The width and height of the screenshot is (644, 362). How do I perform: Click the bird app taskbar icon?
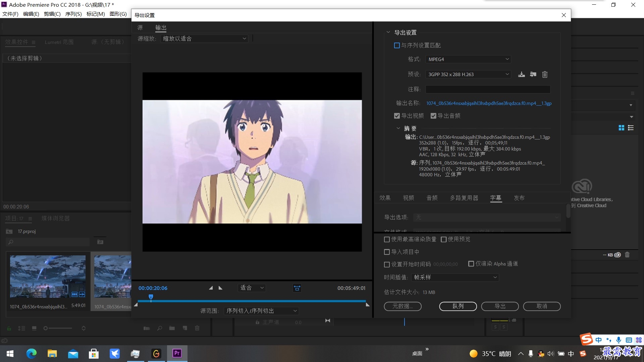(x=114, y=353)
